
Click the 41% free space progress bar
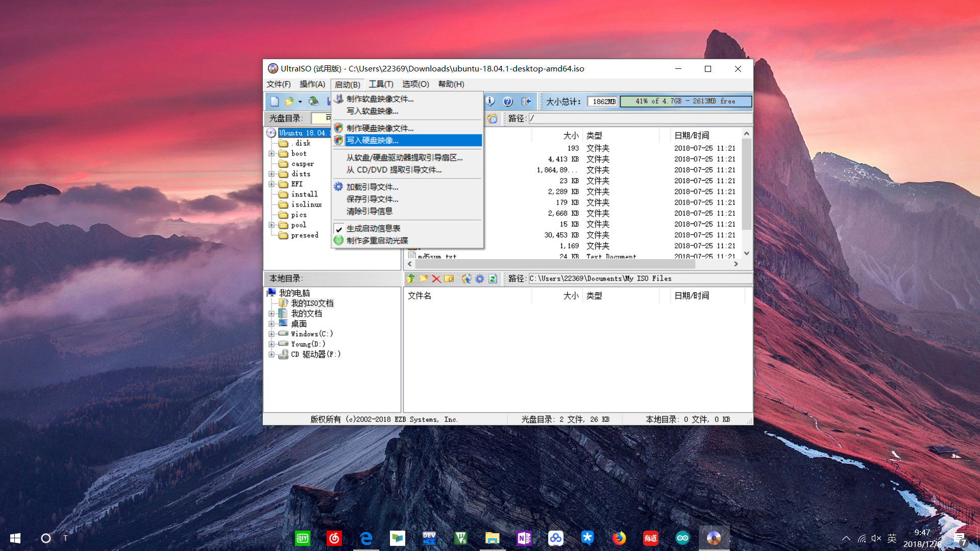pos(685,101)
